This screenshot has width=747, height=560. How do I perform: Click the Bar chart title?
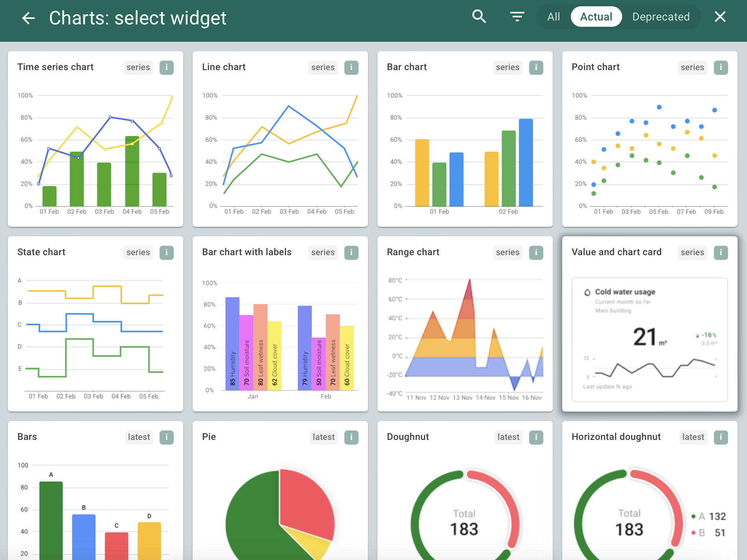[x=407, y=67]
